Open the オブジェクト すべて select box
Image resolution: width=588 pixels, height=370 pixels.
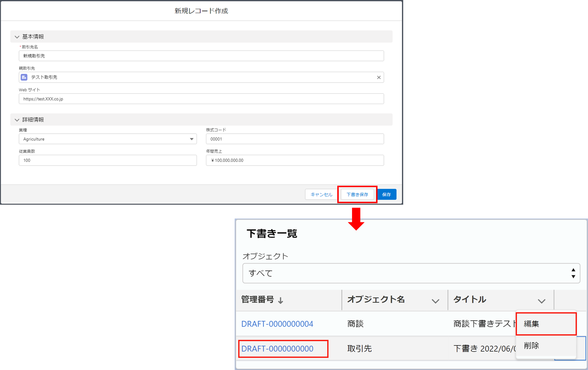[x=411, y=273]
